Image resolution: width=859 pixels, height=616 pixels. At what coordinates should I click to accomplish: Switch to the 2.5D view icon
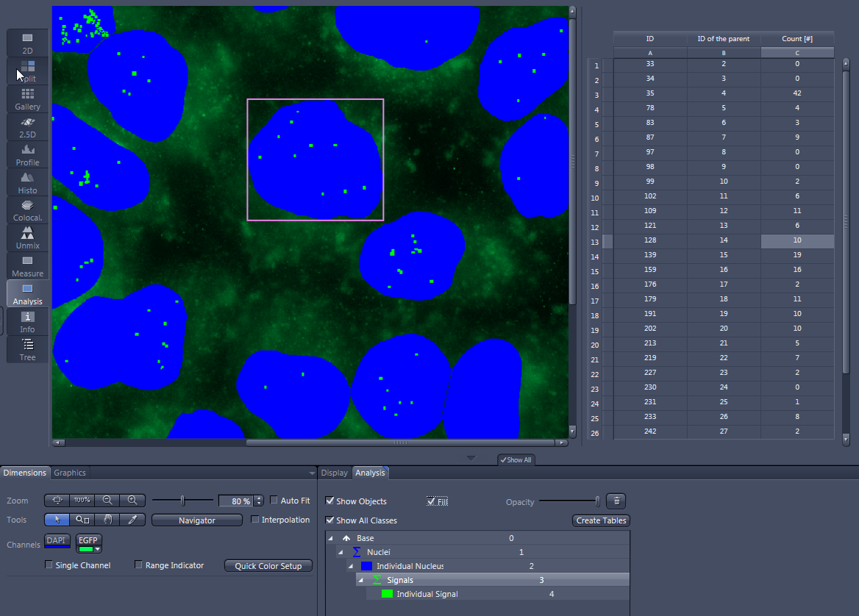[27, 126]
